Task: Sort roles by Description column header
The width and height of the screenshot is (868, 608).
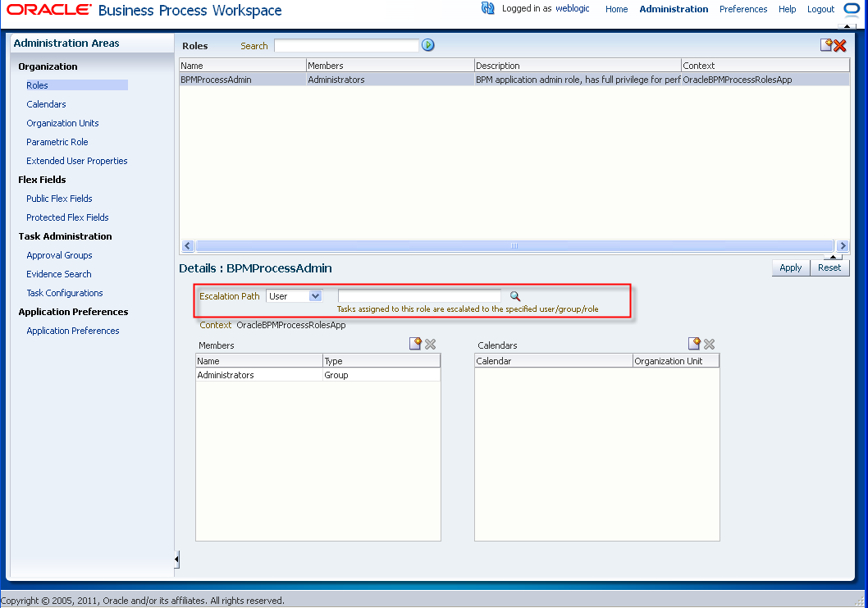Action: tap(578, 66)
